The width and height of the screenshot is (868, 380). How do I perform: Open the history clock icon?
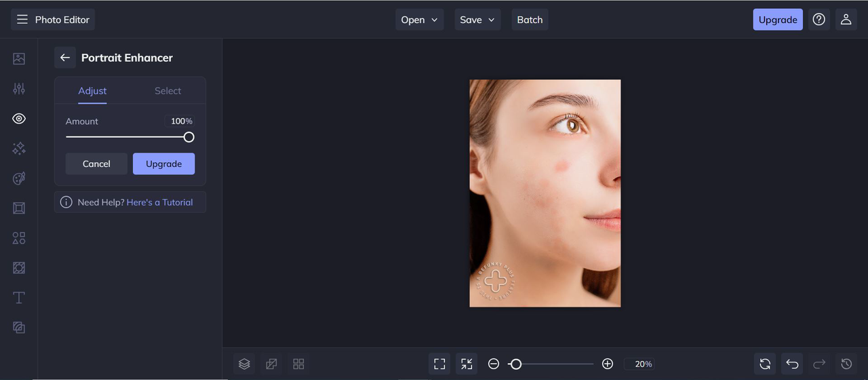coord(846,364)
